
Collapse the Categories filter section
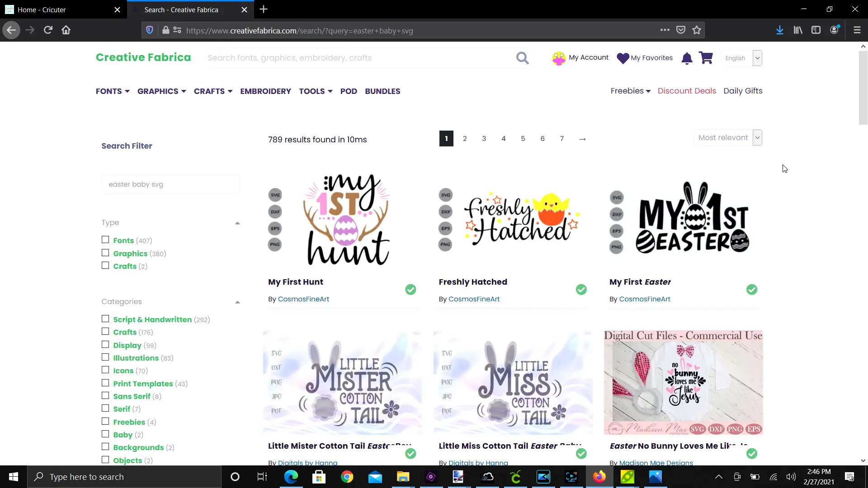tap(237, 302)
